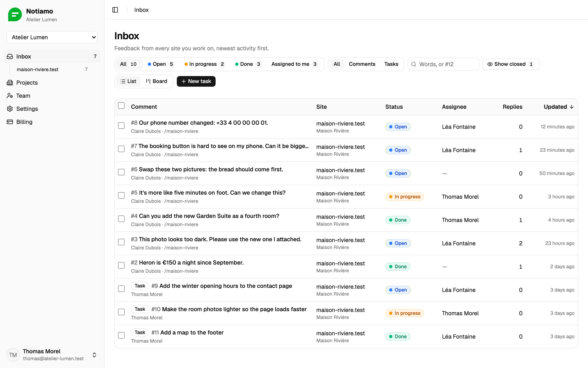Click '12 minutes ago' timestamp
The height and width of the screenshot is (368, 588).
[557, 127]
